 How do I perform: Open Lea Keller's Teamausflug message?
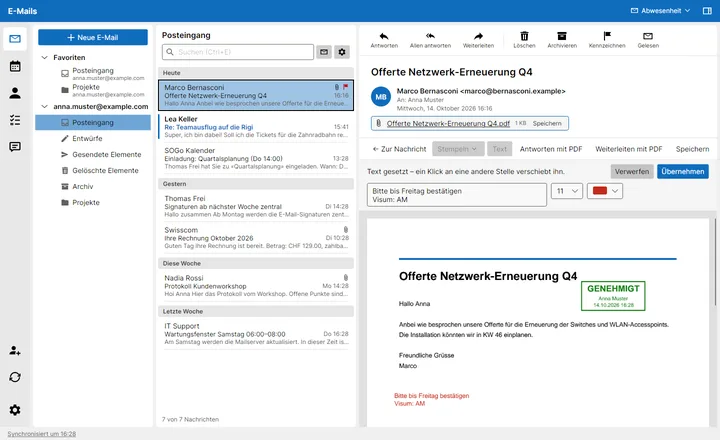tap(256, 126)
